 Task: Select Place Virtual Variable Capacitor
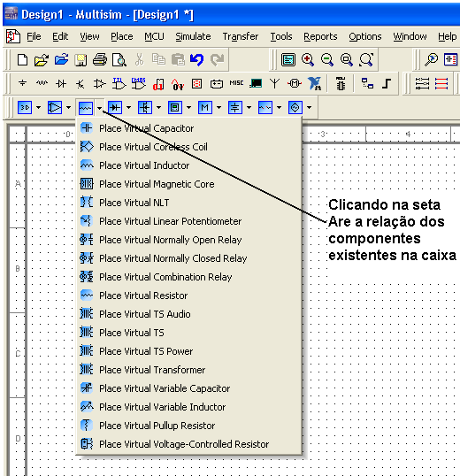click(x=189, y=388)
